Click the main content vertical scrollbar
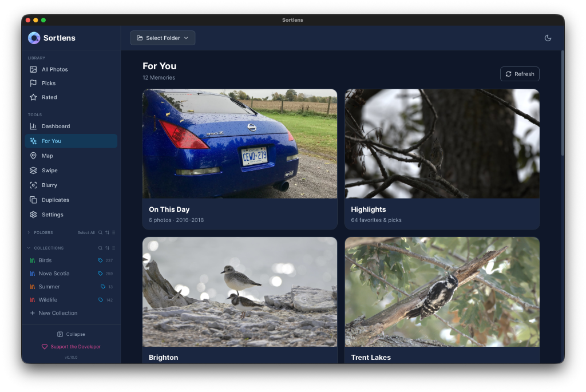The height and width of the screenshot is (392, 586). click(562, 104)
